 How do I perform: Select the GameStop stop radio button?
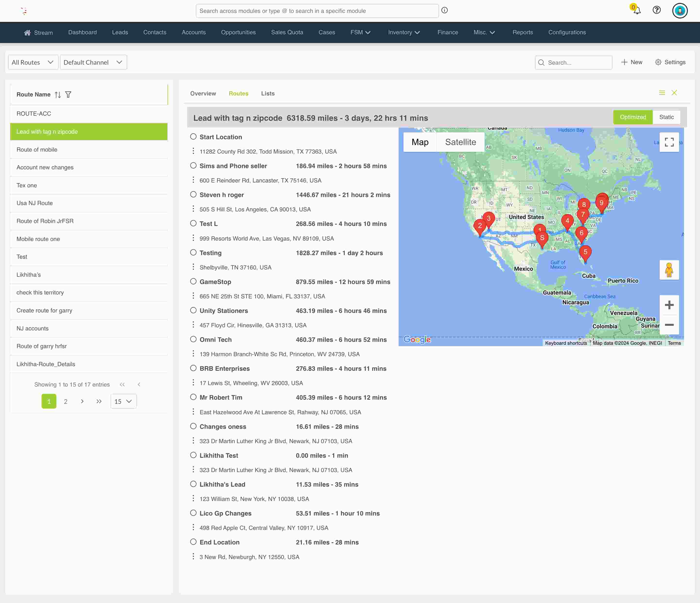click(193, 282)
